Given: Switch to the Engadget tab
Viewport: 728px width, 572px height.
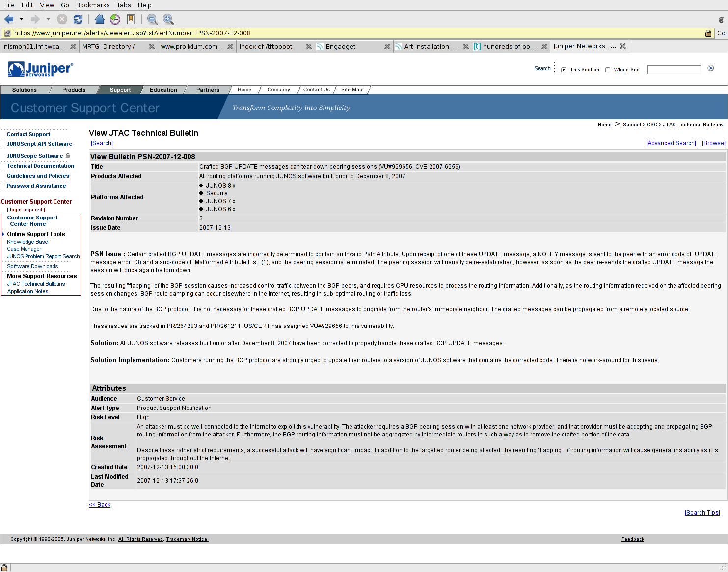Looking at the screenshot, I should pos(353,46).
